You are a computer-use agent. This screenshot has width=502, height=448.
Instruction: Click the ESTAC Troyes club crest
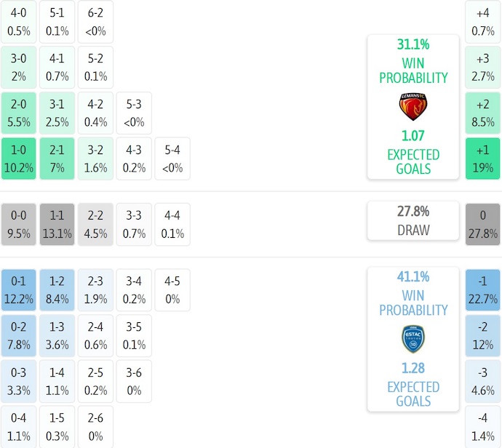click(413, 339)
